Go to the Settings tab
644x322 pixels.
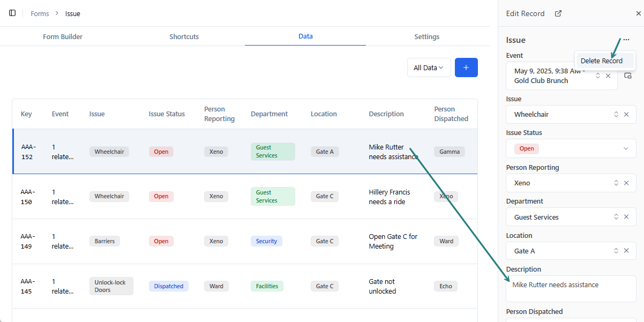[x=426, y=37]
